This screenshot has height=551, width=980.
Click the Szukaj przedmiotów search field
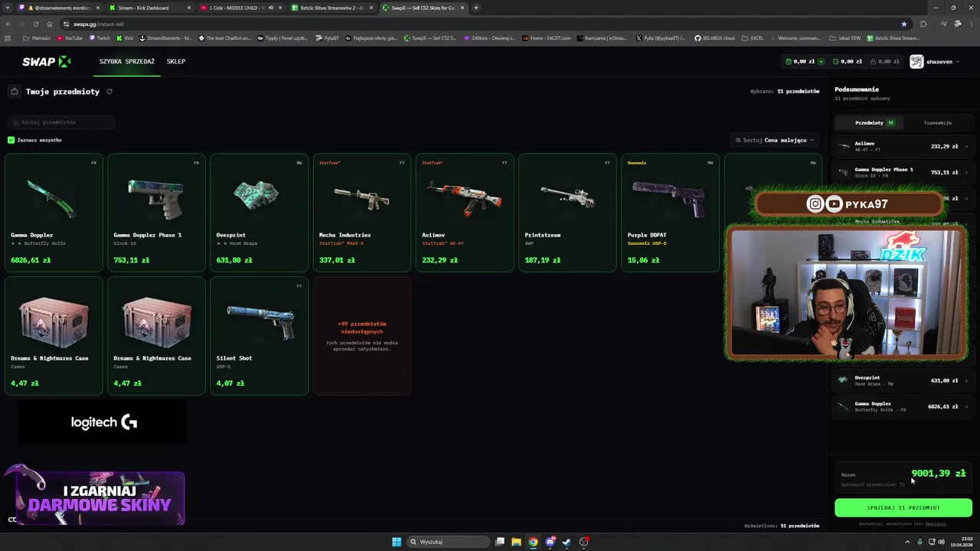tap(61, 122)
